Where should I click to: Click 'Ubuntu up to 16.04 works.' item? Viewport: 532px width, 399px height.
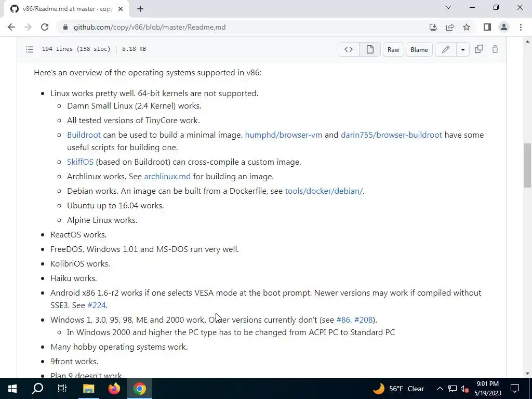click(115, 206)
